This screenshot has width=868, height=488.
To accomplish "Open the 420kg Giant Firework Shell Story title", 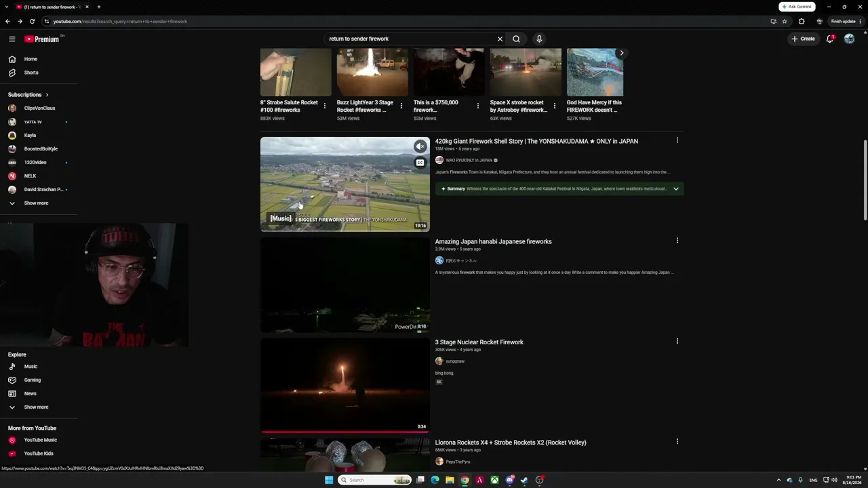I will 536,141.
